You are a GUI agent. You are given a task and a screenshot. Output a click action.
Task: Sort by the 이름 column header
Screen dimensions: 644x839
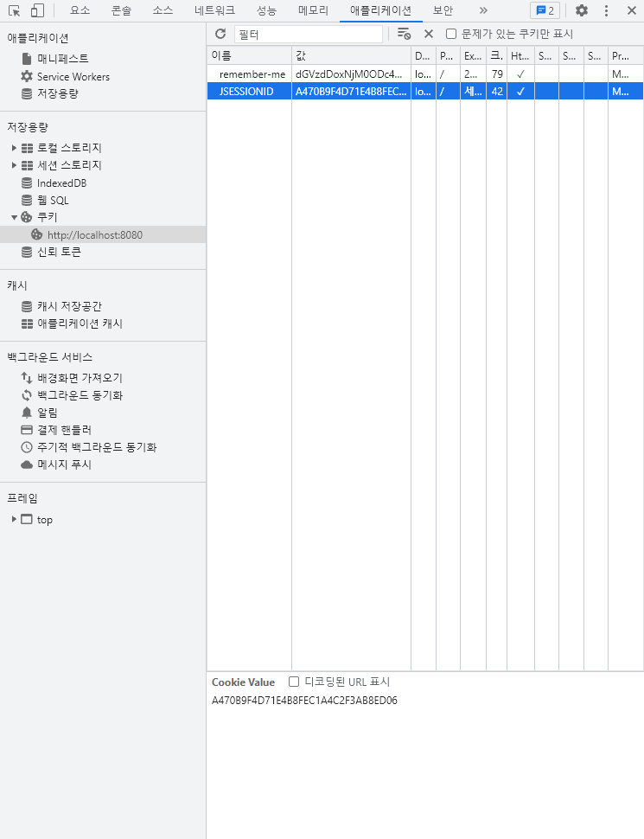[x=249, y=55]
